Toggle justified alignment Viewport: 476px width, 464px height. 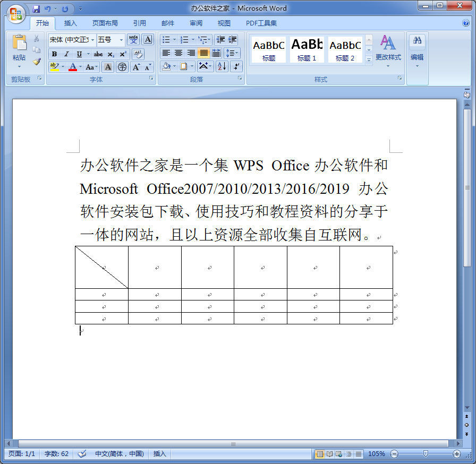(203, 53)
